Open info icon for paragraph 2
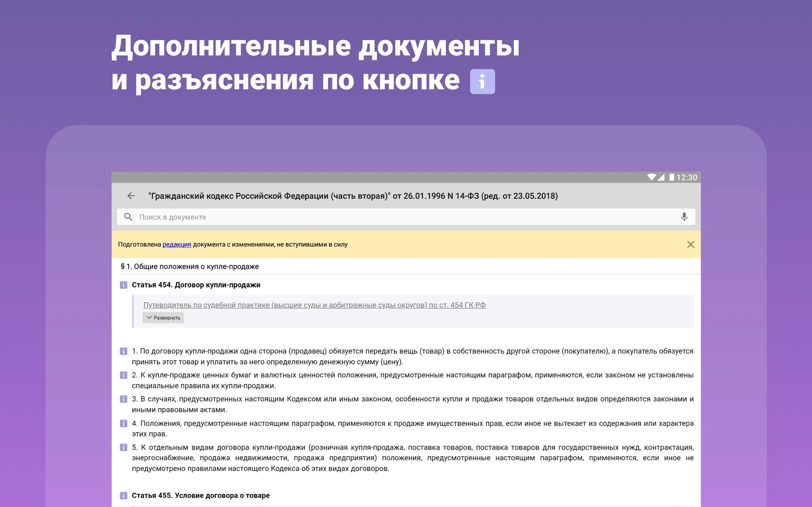 coord(123,375)
